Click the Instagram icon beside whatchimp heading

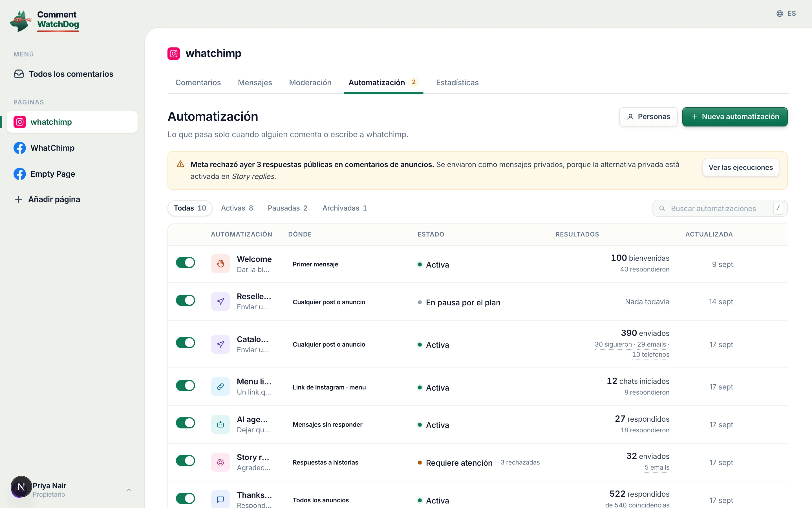(x=173, y=53)
